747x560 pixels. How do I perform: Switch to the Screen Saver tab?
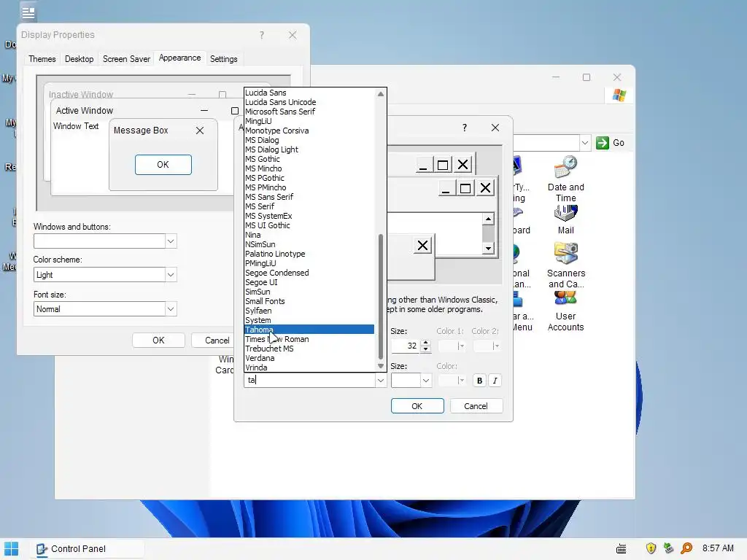pyautogui.click(x=126, y=59)
